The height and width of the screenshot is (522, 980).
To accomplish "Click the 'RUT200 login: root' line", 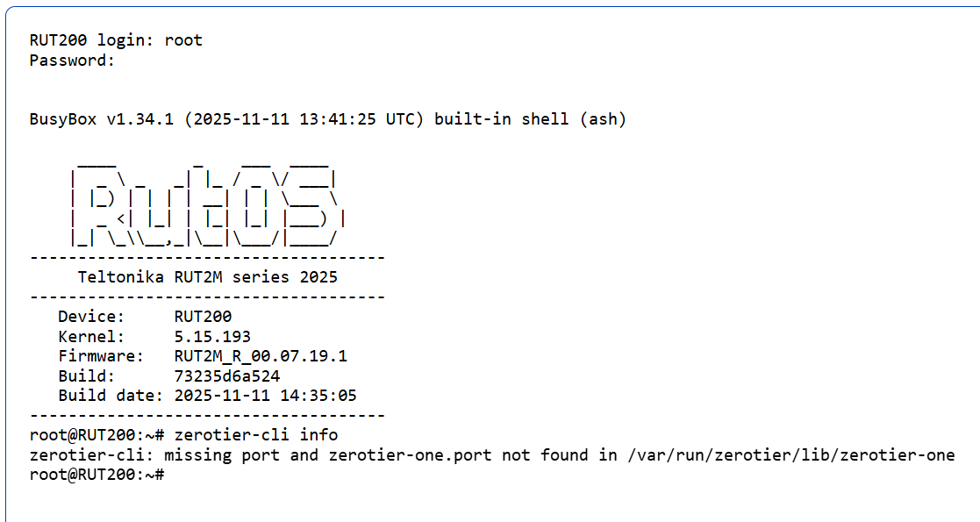I will point(116,40).
